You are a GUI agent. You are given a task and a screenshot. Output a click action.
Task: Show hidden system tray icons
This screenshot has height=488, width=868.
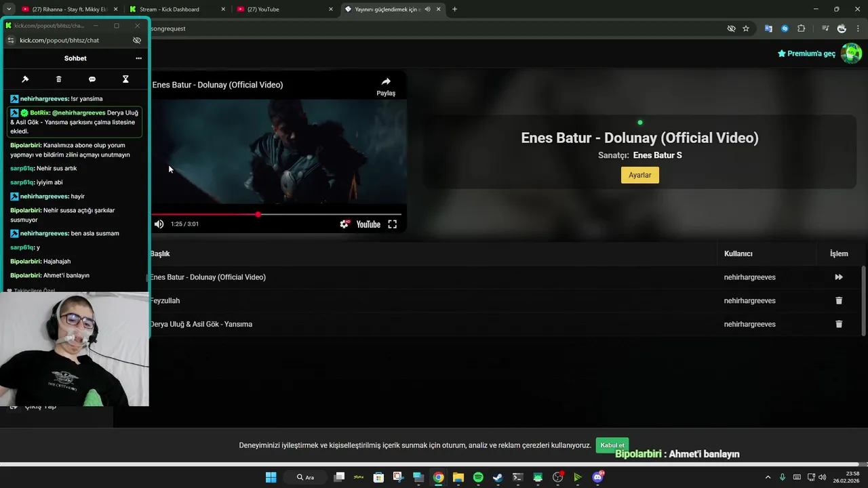click(768, 477)
